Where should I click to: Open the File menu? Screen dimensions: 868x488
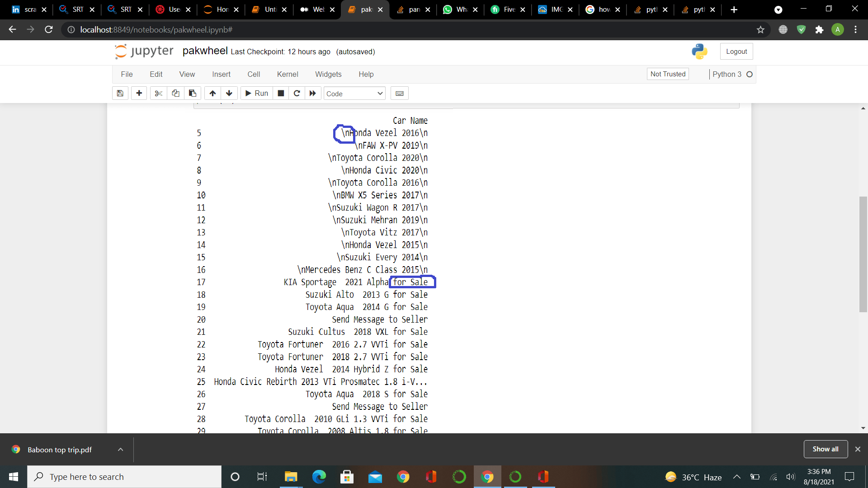127,74
